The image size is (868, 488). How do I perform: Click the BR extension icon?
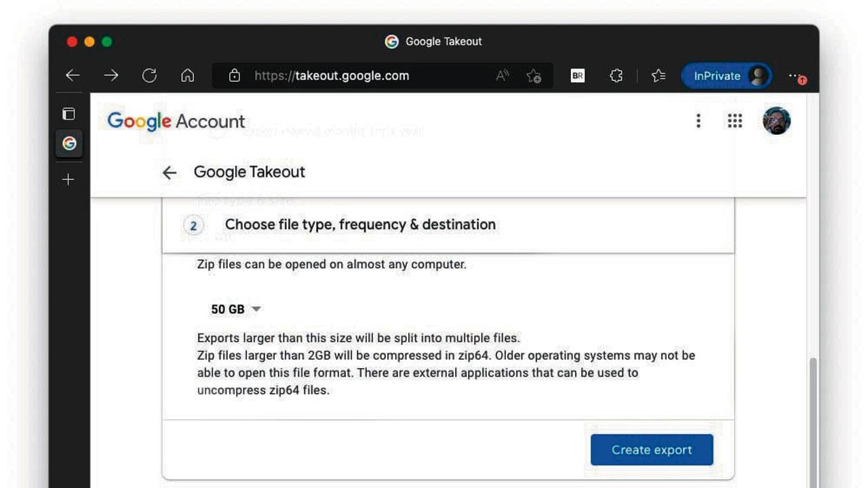coord(578,76)
